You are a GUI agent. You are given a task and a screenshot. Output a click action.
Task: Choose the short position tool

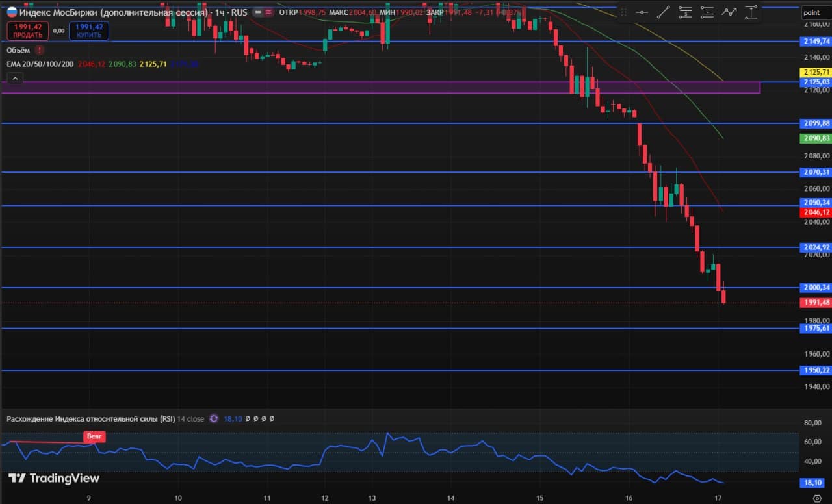pyautogui.click(x=685, y=12)
